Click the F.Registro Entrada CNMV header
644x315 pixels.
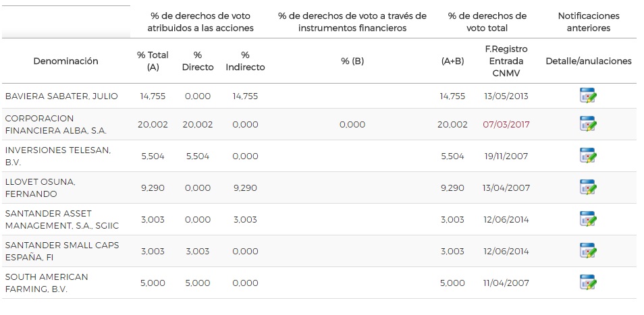click(506, 61)
